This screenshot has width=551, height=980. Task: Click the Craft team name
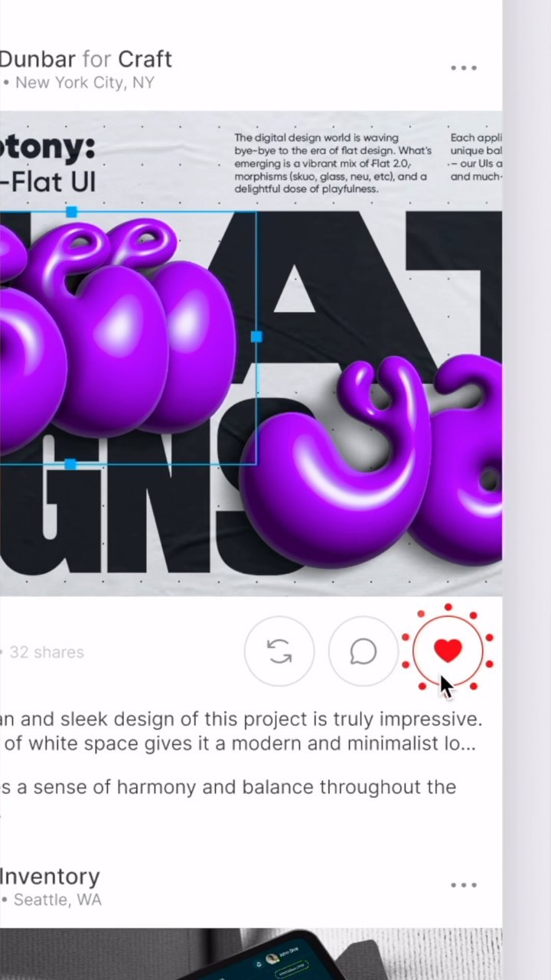pos(145,59)
